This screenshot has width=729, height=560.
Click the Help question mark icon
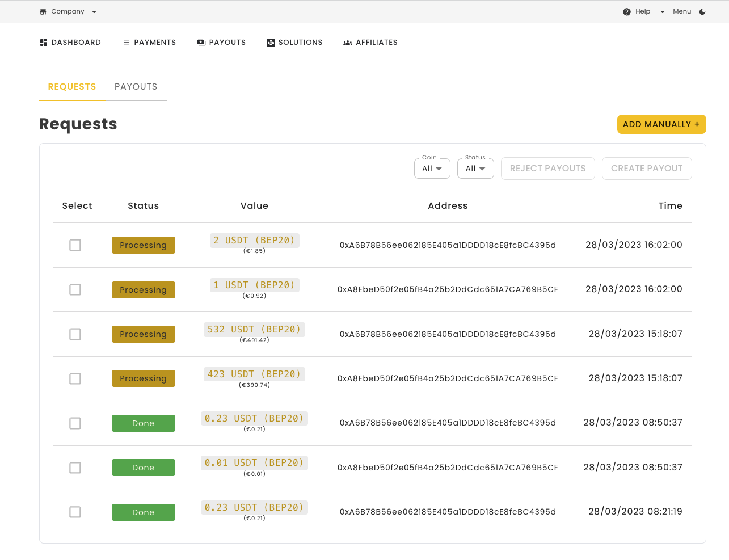point(627,12)
